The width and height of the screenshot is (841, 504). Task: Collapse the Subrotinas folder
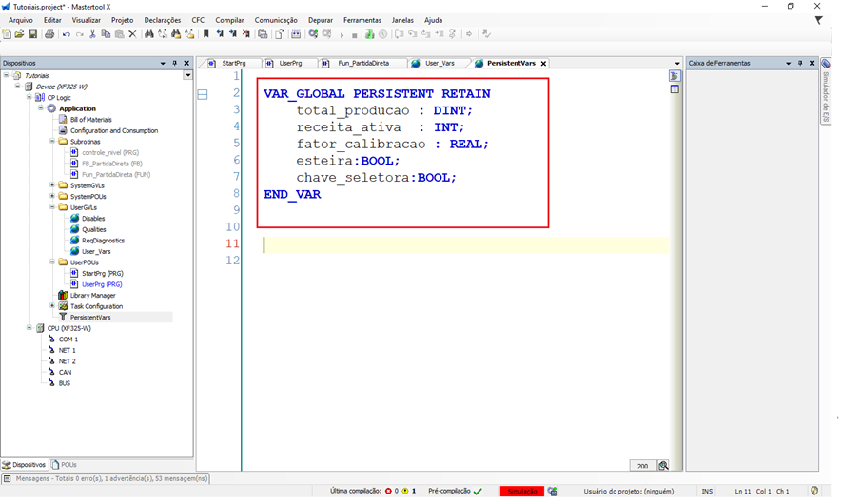click(x=51, y=142)
